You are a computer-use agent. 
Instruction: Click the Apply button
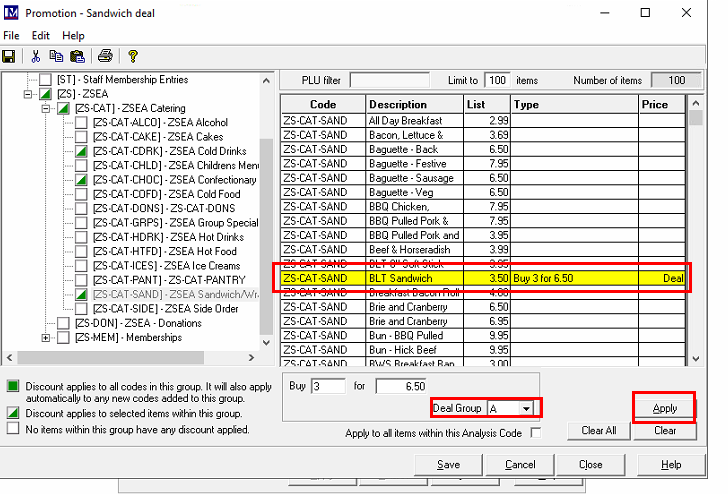coord(665,408)
